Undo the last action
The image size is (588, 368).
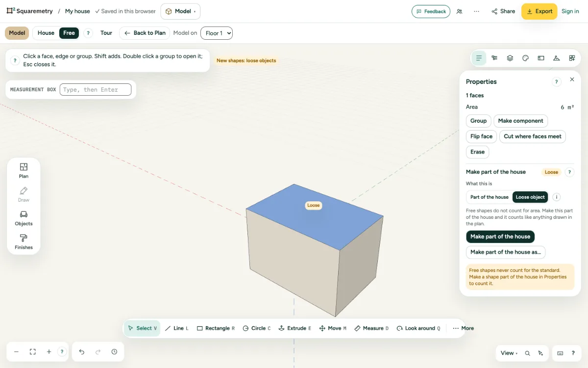pos(82,352)
